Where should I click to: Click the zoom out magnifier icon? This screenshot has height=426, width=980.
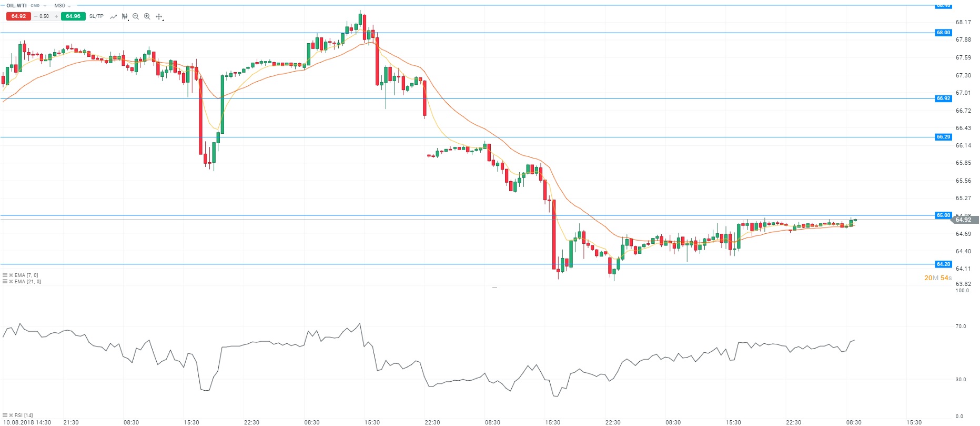(x=136, y=16)
